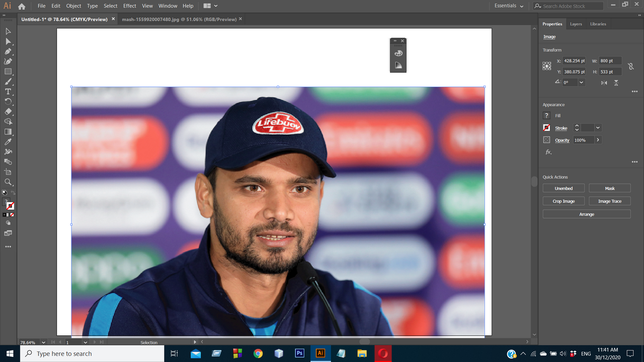Select the Shape Builder tool
Image resolution: width=644 pixels, height=362 pixels.
[x=8, y=122]
